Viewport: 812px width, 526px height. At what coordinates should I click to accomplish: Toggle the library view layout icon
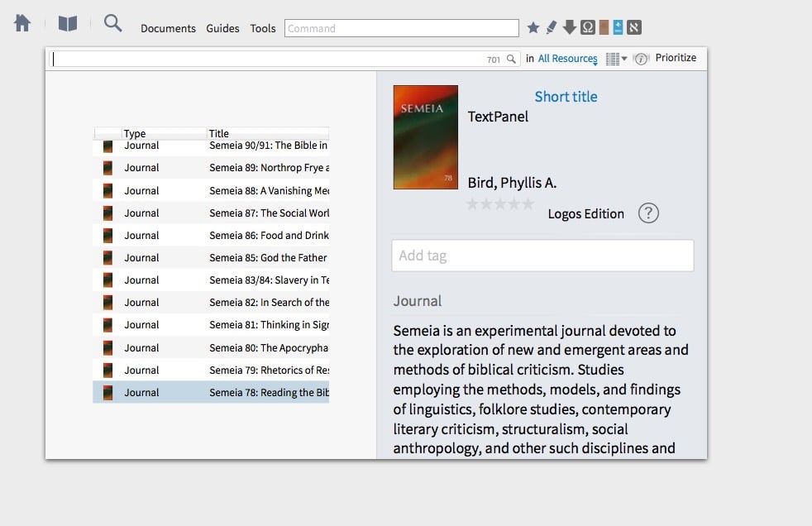613,58
